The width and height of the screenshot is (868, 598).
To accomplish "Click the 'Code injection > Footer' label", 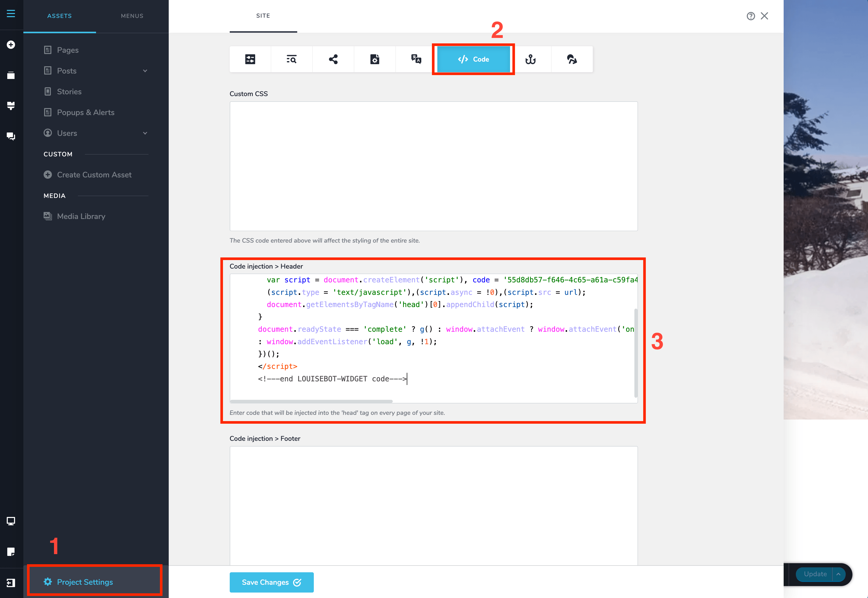I will tap(265, 438).
